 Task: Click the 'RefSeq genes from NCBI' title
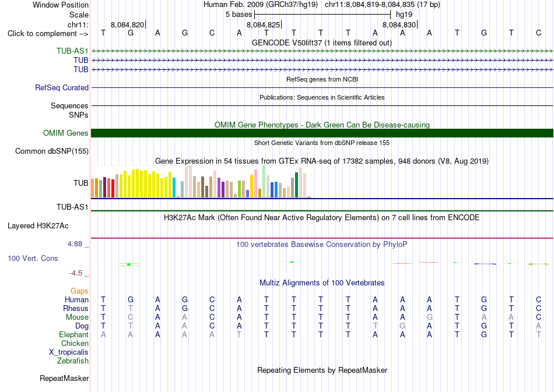tap(322, 79)
